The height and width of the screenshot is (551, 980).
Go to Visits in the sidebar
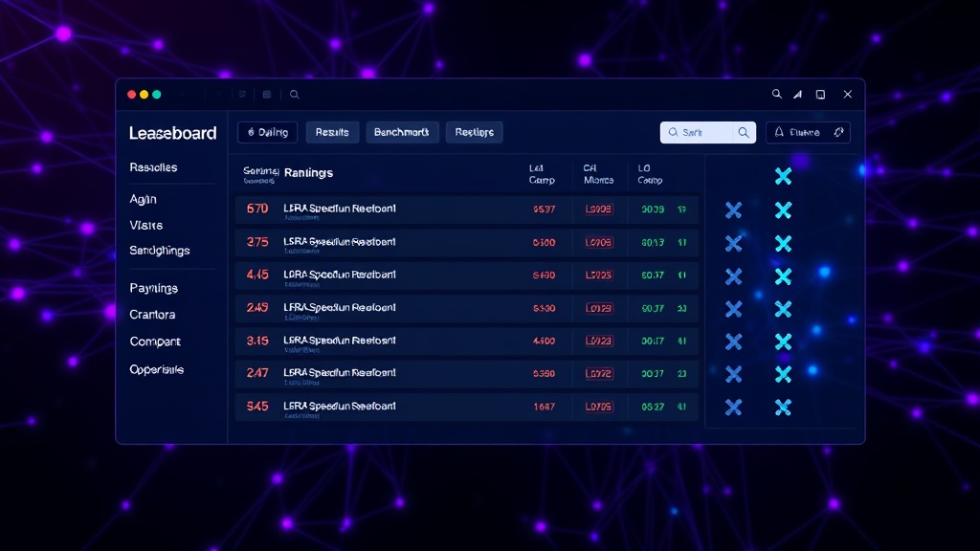(145, 226)
